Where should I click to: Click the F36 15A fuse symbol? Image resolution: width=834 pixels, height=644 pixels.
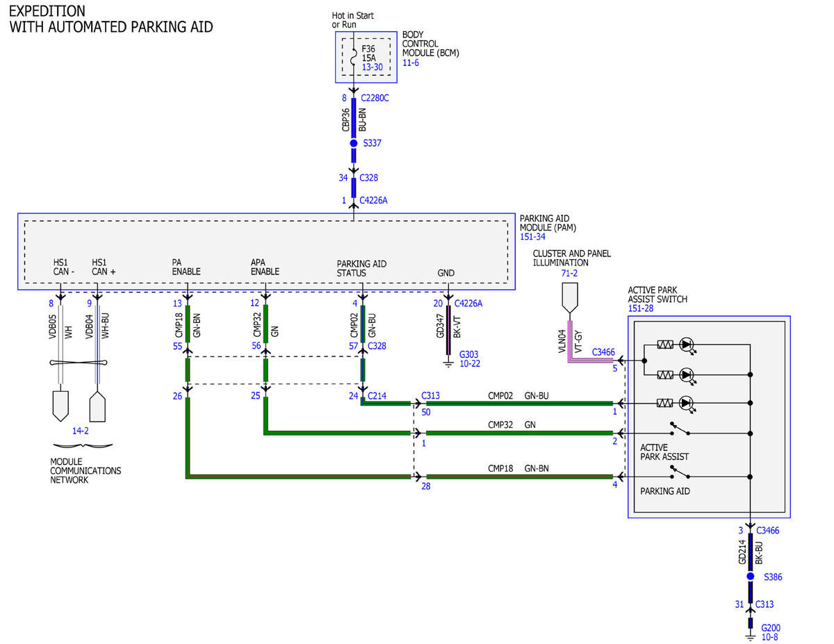[x=354, y=58]
